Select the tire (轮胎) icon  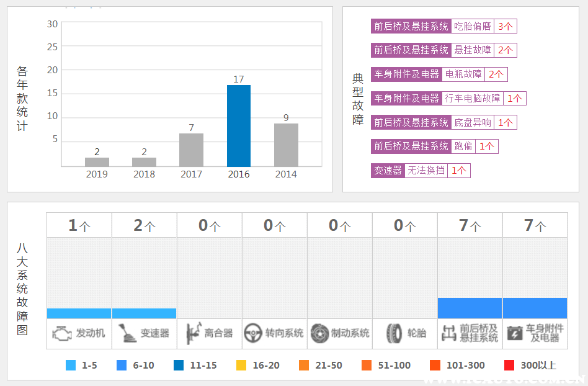[x=394, y=333]
